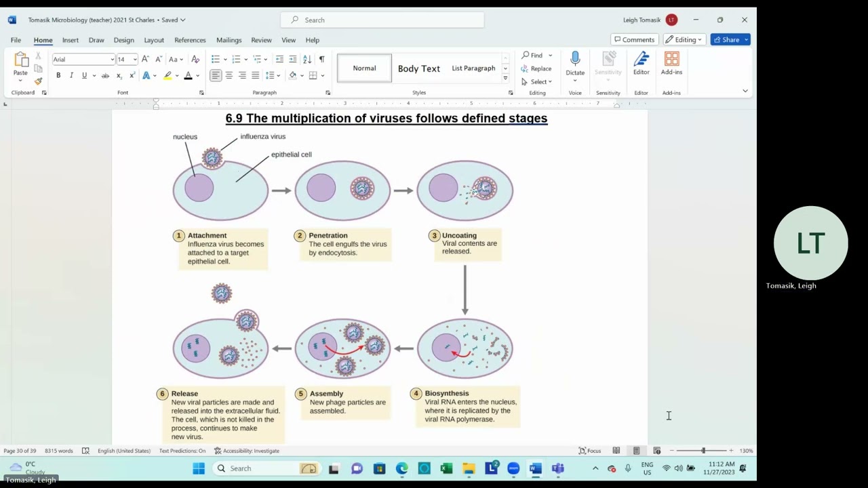Apply the Body Text style
Screen dimensions: 868x488
[419, 68]
